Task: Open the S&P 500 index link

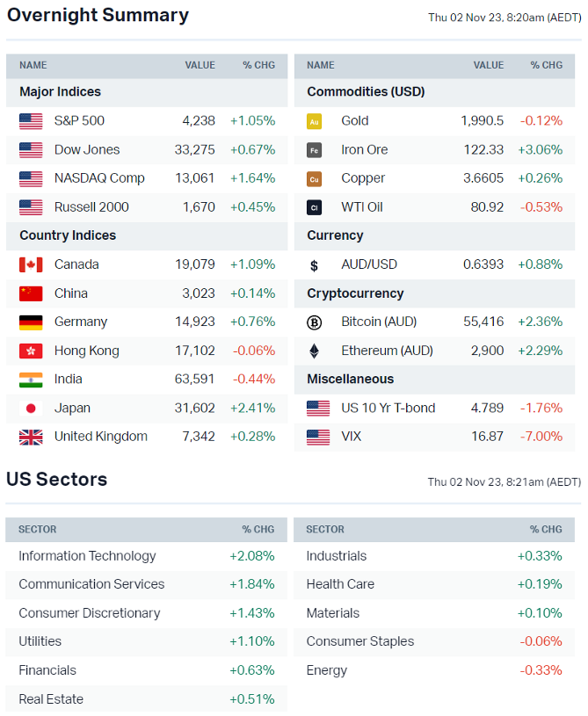Action: (x=79, y=121)
